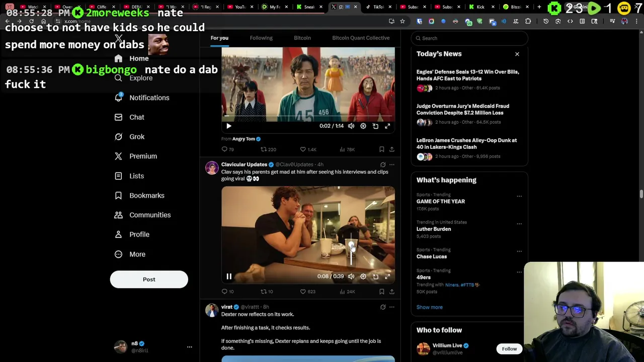Open GAME OF THE YEAR trend
644x362 pixels.
(440, 201)
